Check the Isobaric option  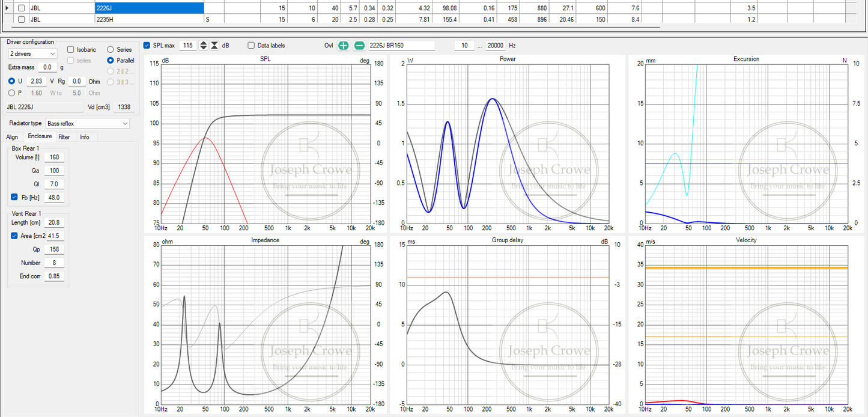pyautogui.click(x=71, y=49)
